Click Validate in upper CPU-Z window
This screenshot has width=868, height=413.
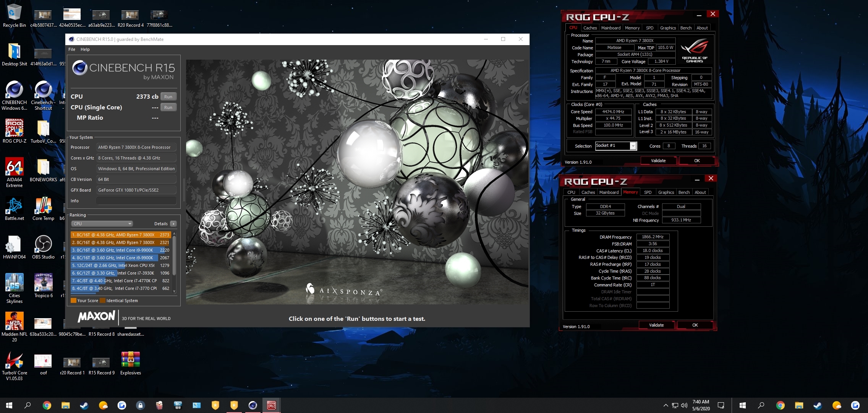pos(658,161)
